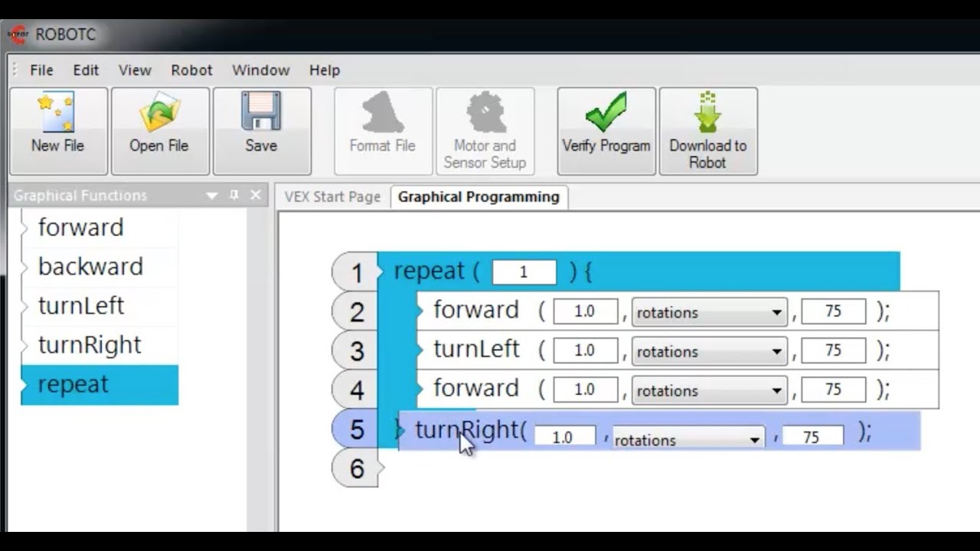Open the Robot menu
Image resolution: width=980 pixels, height=551 pixels.
[191, 70]
